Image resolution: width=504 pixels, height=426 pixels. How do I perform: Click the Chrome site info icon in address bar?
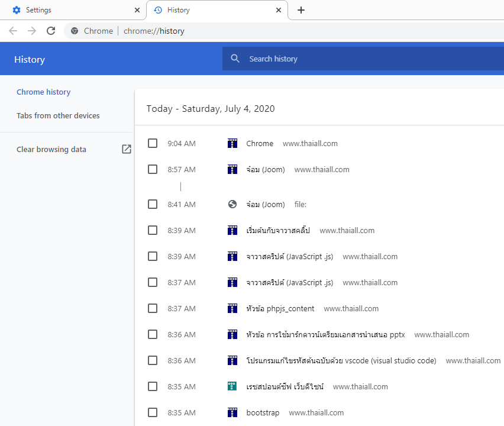pos(75,31)
